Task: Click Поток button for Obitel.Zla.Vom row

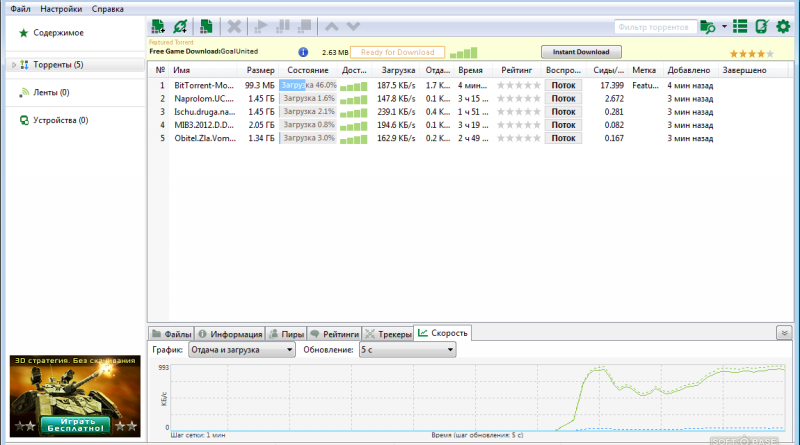Action: tap(563, 139)
